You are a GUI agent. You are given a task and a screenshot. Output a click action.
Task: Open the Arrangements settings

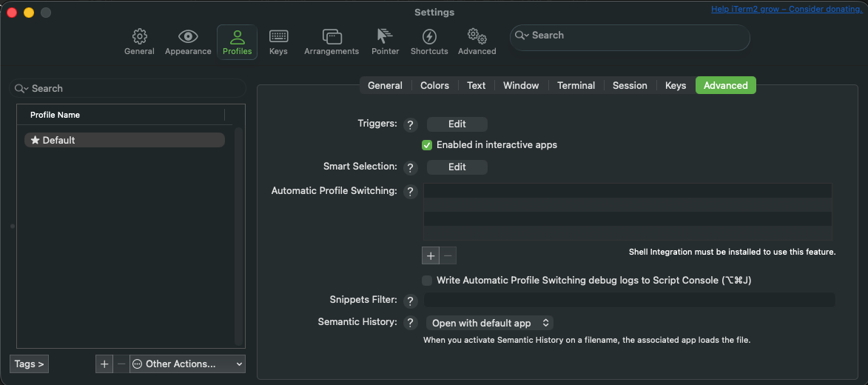tap(332, 42)
